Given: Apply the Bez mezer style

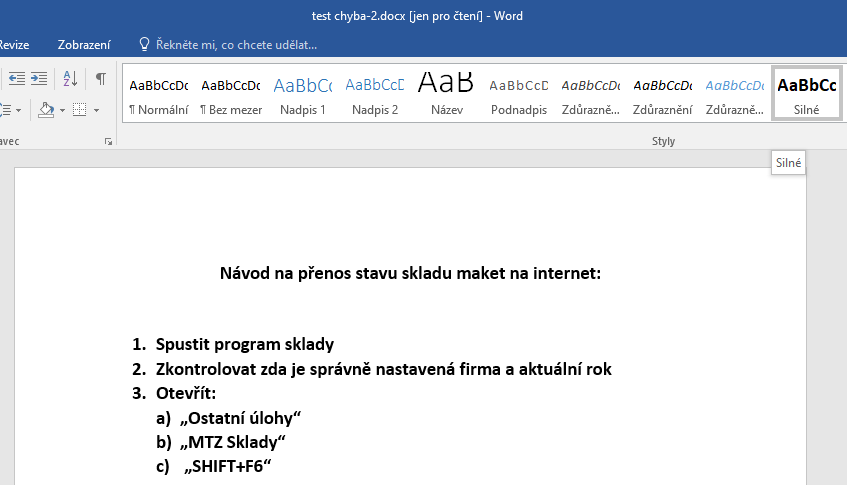Looking at the screenshot, I should click(x=230, y=95).
